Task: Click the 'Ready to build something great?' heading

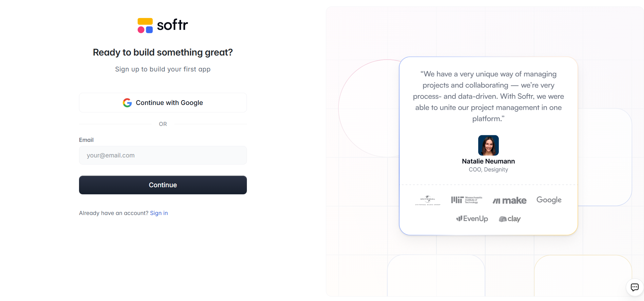Action: pyautogui.click(x=163, y=52)
